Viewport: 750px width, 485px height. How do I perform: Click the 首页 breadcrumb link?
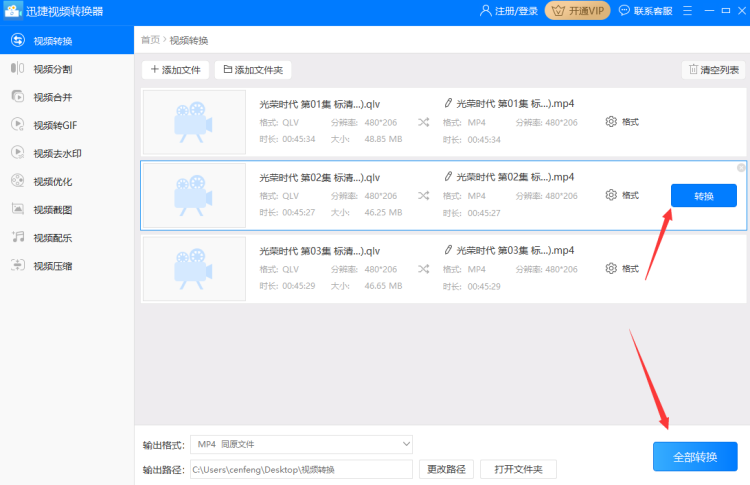(150, 40)
